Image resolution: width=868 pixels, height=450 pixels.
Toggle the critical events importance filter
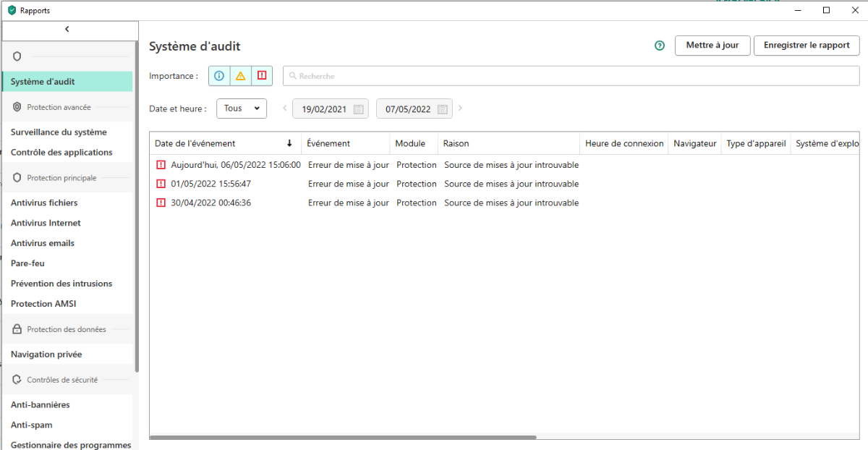pos(262,75)
